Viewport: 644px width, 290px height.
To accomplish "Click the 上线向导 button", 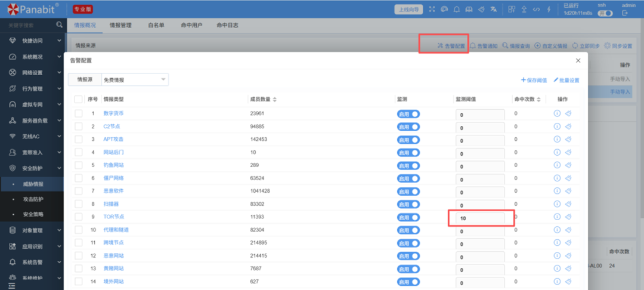I will (x=408, y=10).
